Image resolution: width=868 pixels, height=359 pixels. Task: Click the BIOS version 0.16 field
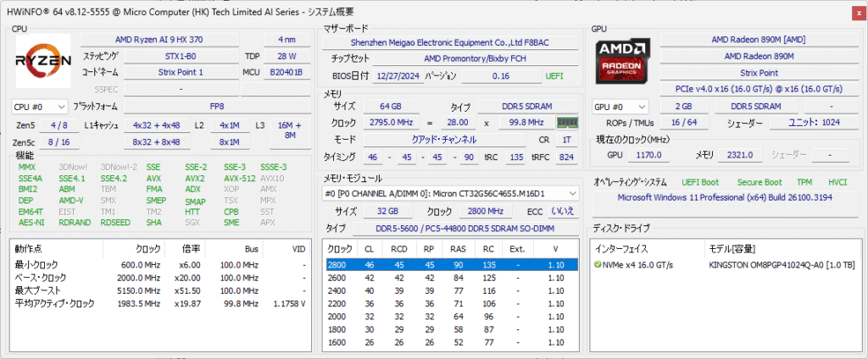pyautogui.click(x=500, y=76)
